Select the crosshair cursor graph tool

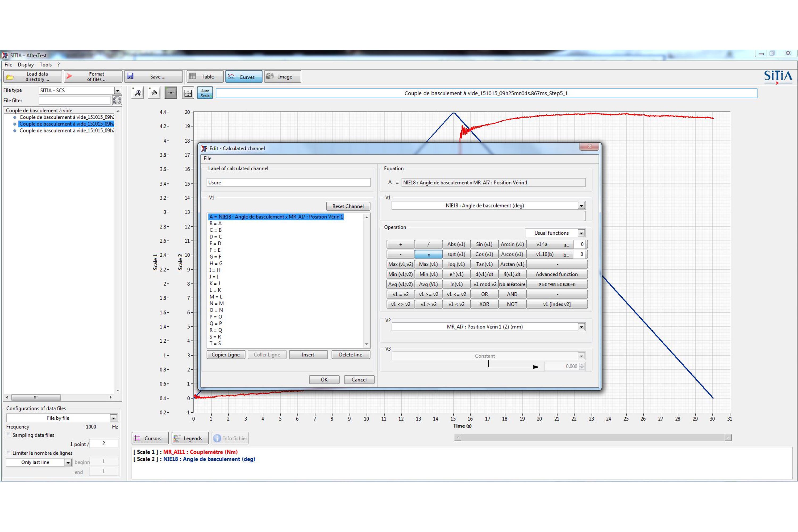click(171, 93)
